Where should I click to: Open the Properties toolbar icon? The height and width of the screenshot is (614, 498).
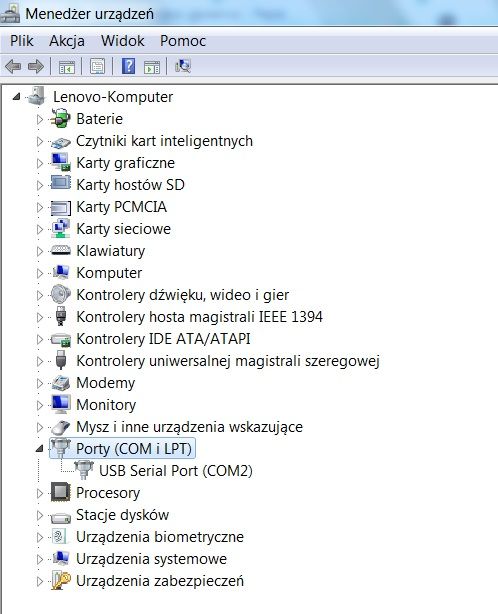point(97,67)
